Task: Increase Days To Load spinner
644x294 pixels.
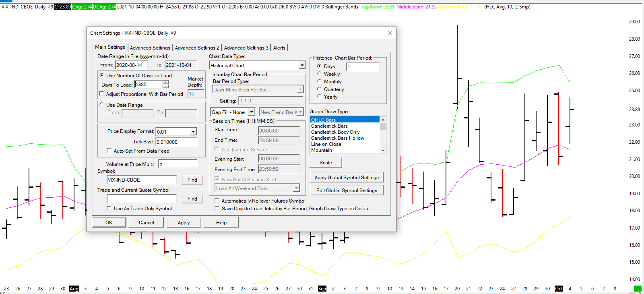Action: (165, 83)
